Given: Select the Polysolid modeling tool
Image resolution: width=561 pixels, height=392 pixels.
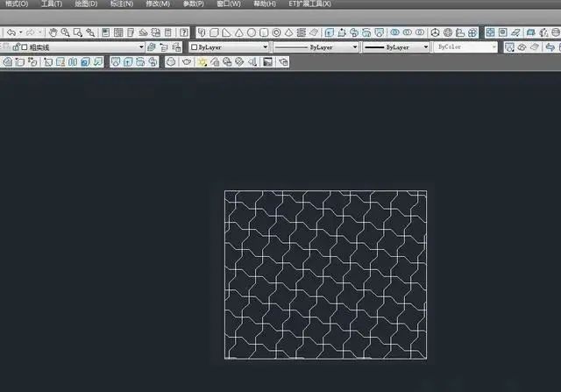Looking at the screenshot, I should click(x=202, y=32).
